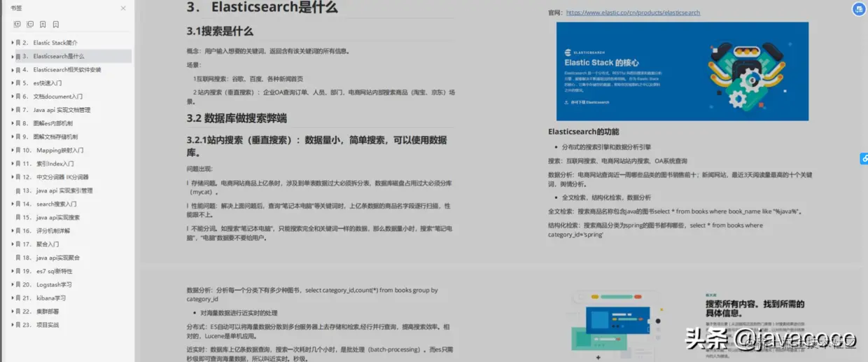The image size is (868, 362).
Task: Click the add-bookmark icon in bookmarks toolbar
Action: pos(43,25)
